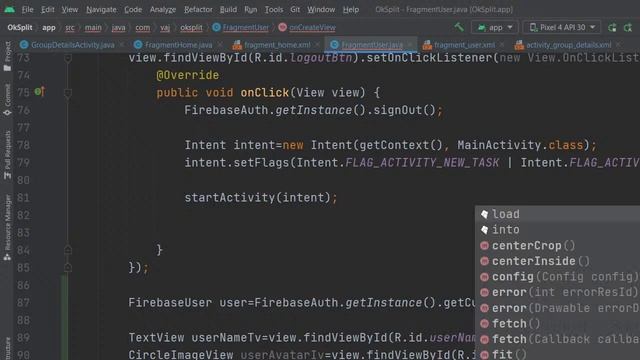Close the FragmentUser.java tab
Viewport: 640px width, 360px height.
coord(410,45)
